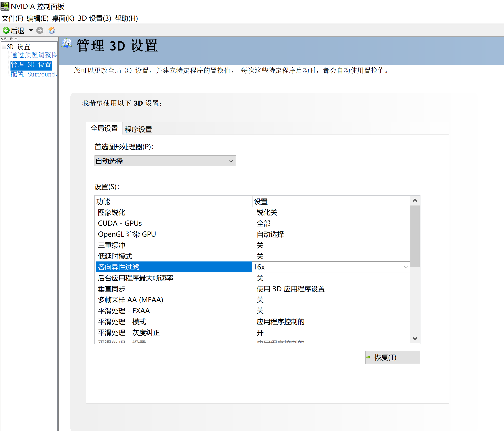Expand the back button dropdown arrow
Viewport: 504px width, 431px height.
[x=31, y=30]
